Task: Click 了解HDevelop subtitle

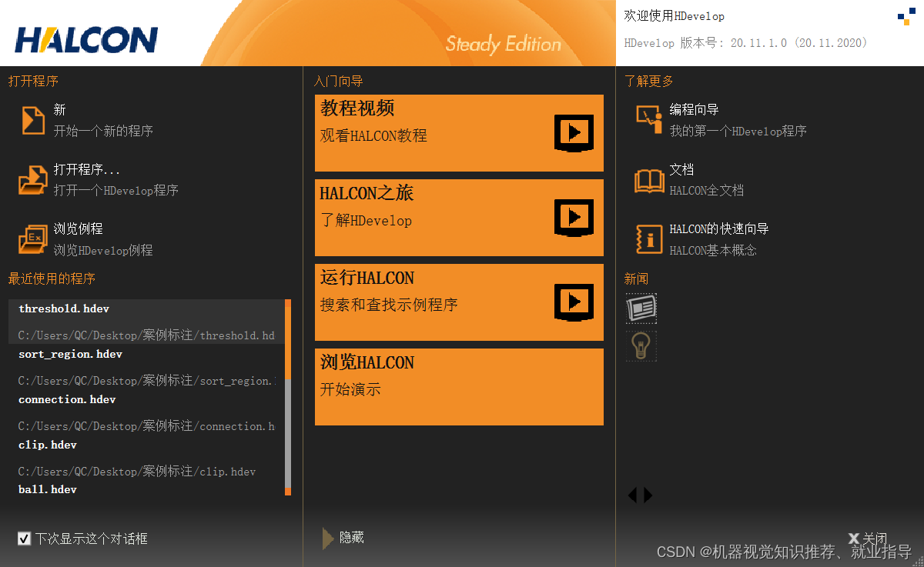Action: tap(366, 220)
